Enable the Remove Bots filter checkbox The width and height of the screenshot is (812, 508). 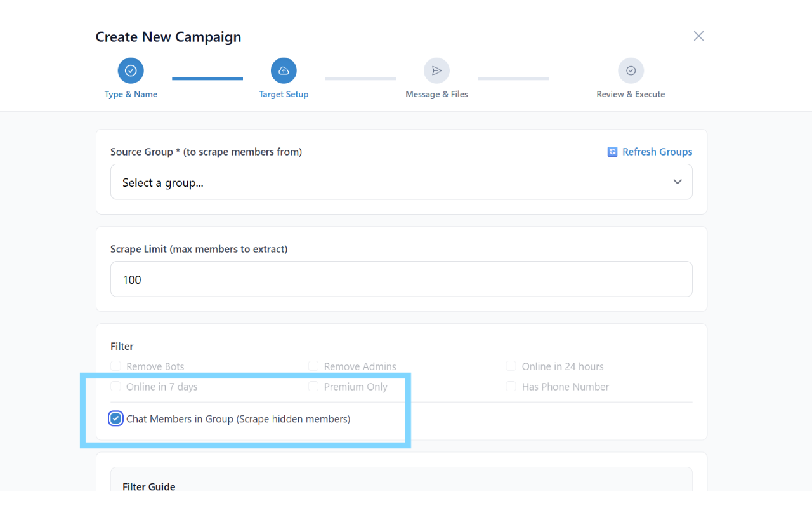pyautogui.click(x=115, y=366)
